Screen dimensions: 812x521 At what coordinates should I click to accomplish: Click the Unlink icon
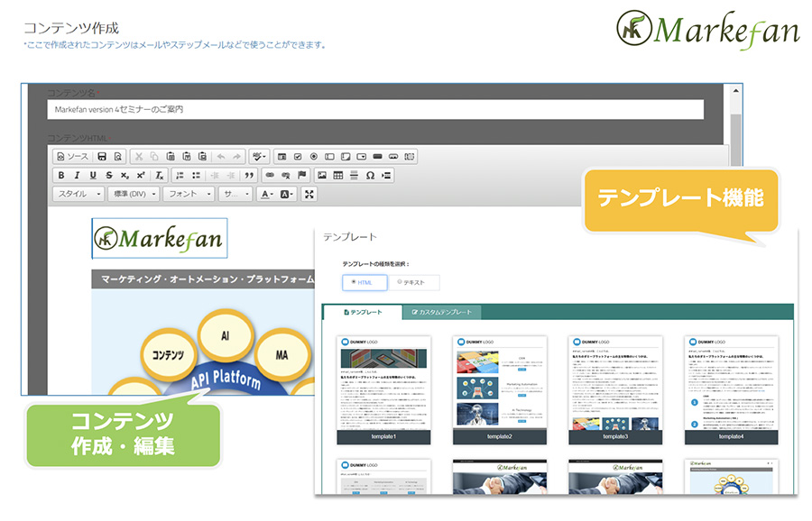pos(286,176)
